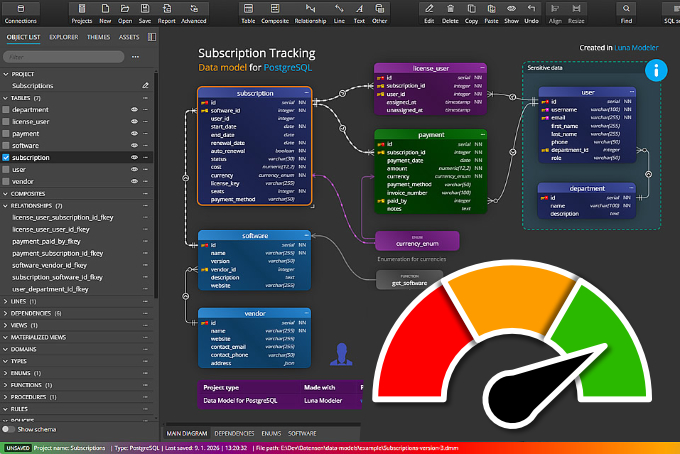Click the Paste toolbar icon
The width and height of the screenshot is (680, 454).
(491, 13)
